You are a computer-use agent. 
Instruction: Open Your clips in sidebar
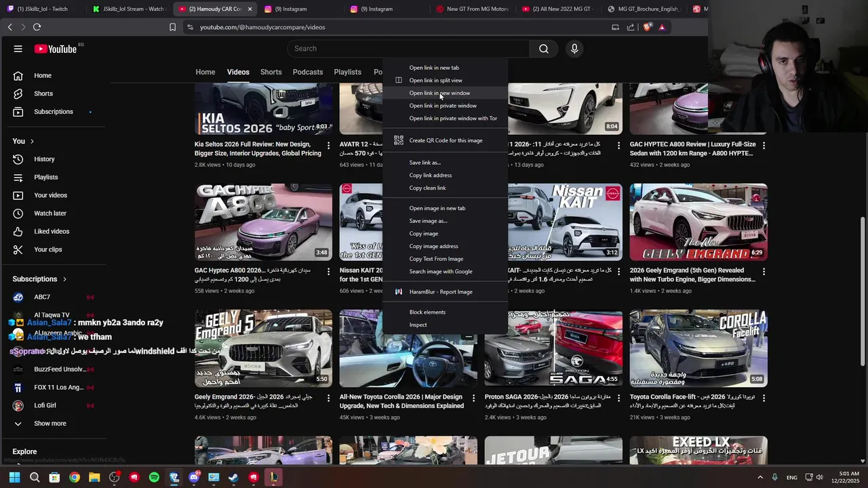coord(47,249)
